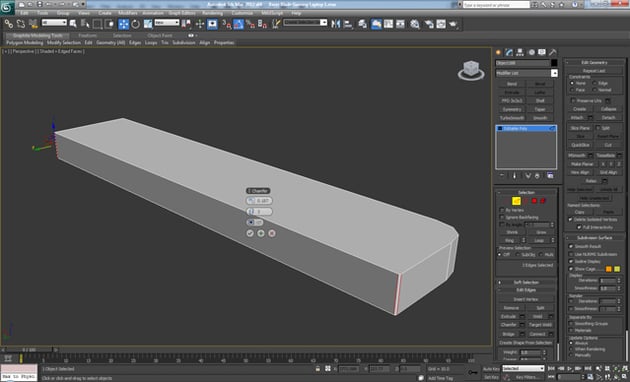Enable the By Vertex checkbox
630x382 pixels.
coord(502,210)
